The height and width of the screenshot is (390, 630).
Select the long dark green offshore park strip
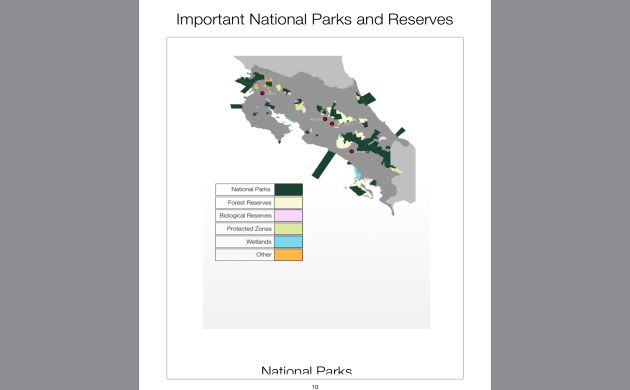pos(324,165)
